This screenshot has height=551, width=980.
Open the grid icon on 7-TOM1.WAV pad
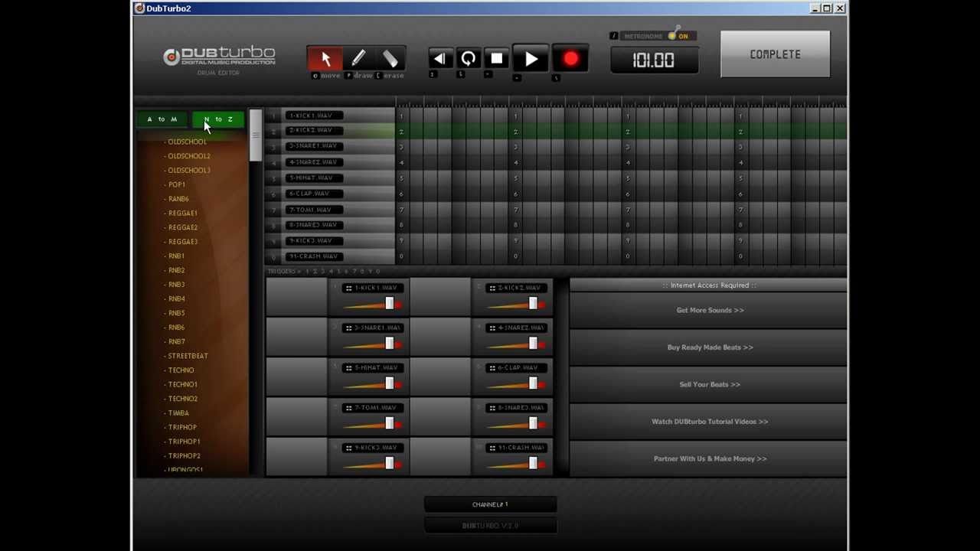coord(349,408)
